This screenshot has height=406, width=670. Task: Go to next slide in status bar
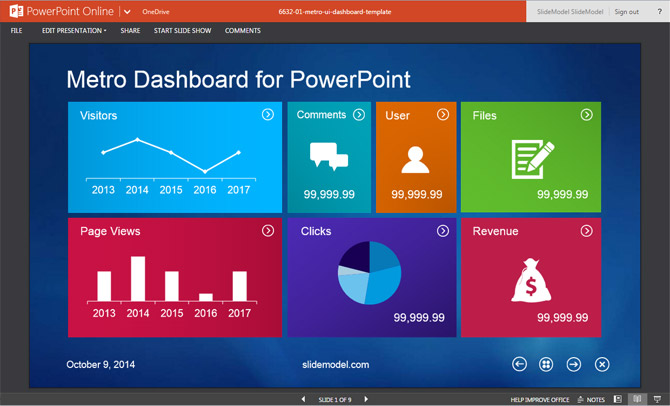[366, 399]
